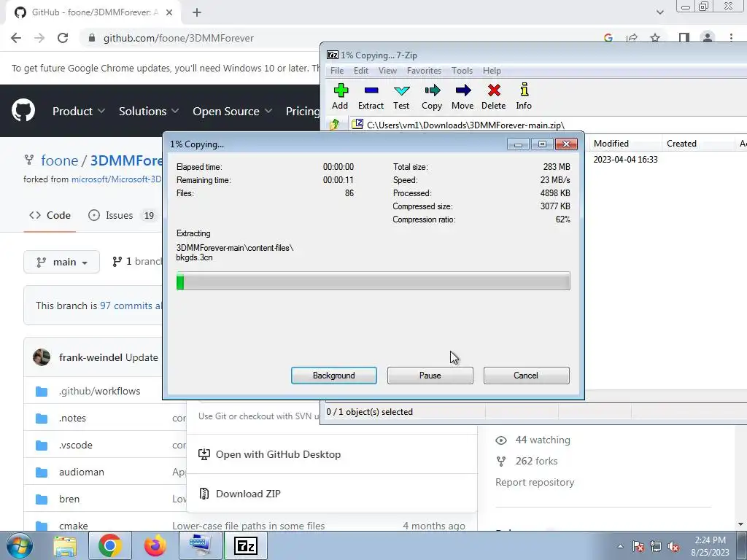This screenshot has width=747, height=560.
Task: Share this page from Chrome address bar
Action: point(632,38)
